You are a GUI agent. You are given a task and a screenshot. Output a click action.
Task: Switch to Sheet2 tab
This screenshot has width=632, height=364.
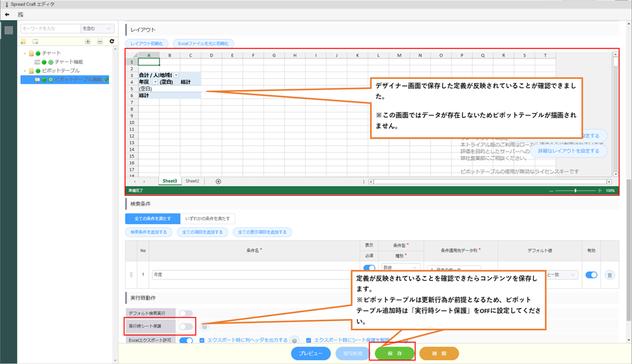point(192,181)
